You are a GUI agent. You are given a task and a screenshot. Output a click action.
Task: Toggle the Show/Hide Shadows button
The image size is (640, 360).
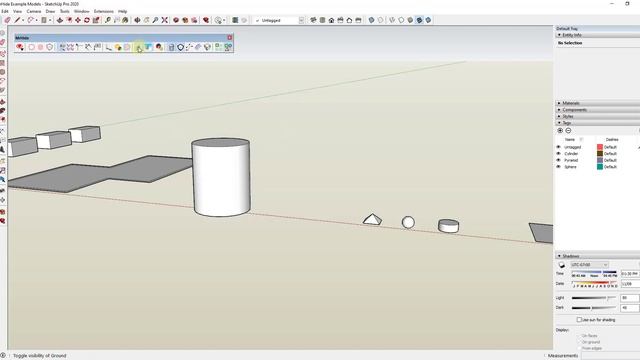[562, 265]
